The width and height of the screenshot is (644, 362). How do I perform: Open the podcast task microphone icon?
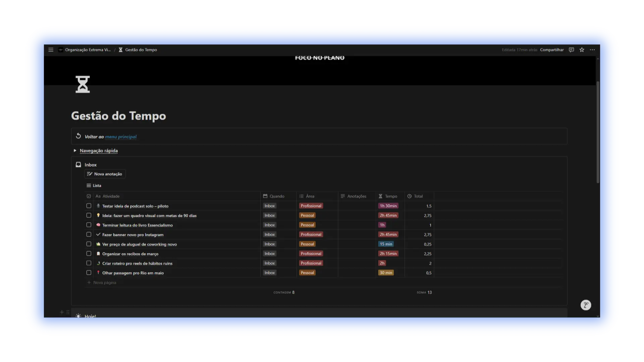tap(98, 206)
